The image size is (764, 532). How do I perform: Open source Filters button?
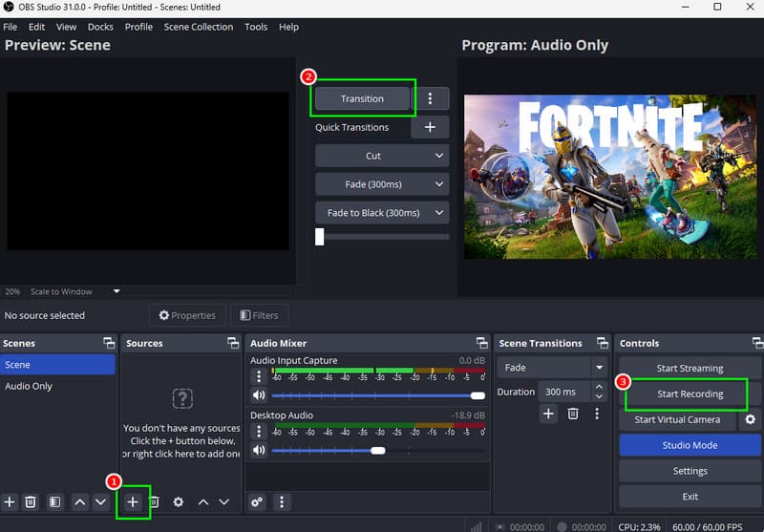click(259, 315)
